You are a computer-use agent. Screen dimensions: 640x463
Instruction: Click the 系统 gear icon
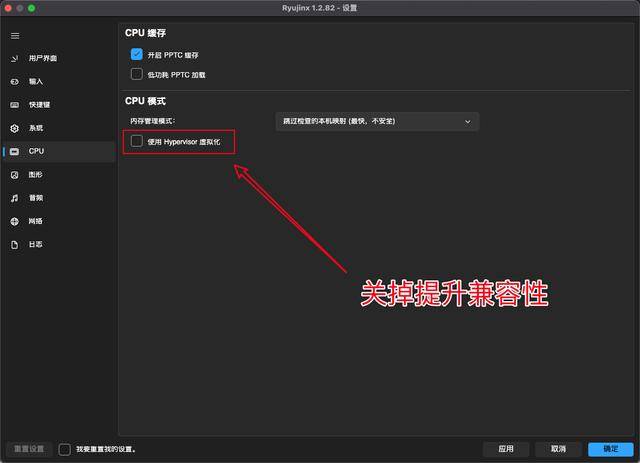(x=15, y=128)
